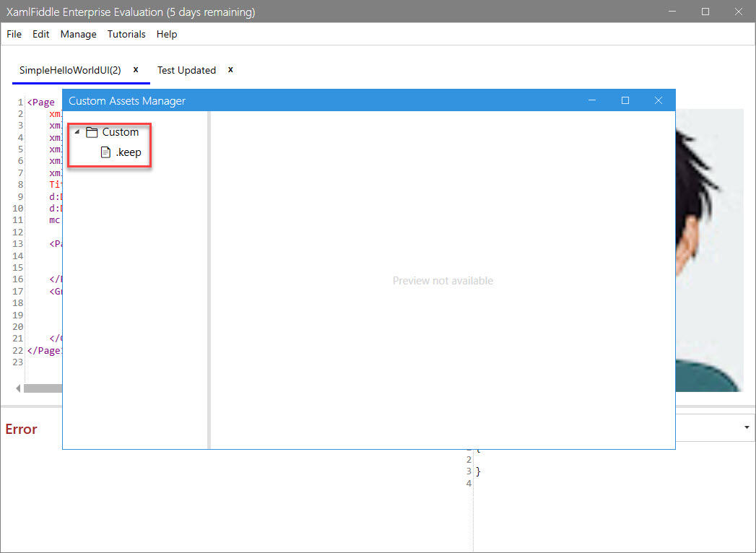The height and width of the screenshot is (553, 756).
Task: Click the <Page tag on line 1
Action: (x=41, y=103)
